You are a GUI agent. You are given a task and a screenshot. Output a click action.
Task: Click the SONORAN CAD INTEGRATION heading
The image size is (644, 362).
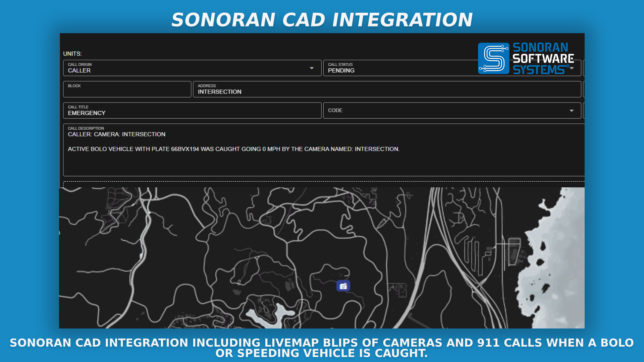(x=322, y=20)
